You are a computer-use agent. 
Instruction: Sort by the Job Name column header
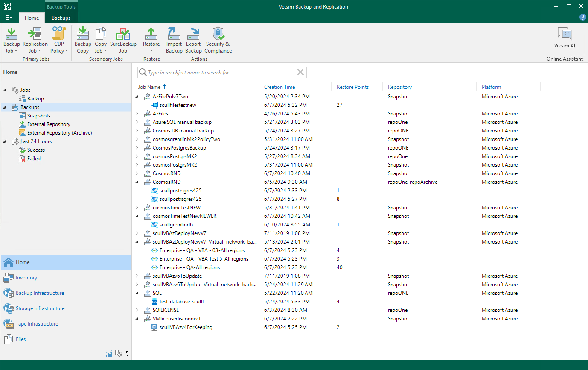pyautogui.click(x=149, y=87)
